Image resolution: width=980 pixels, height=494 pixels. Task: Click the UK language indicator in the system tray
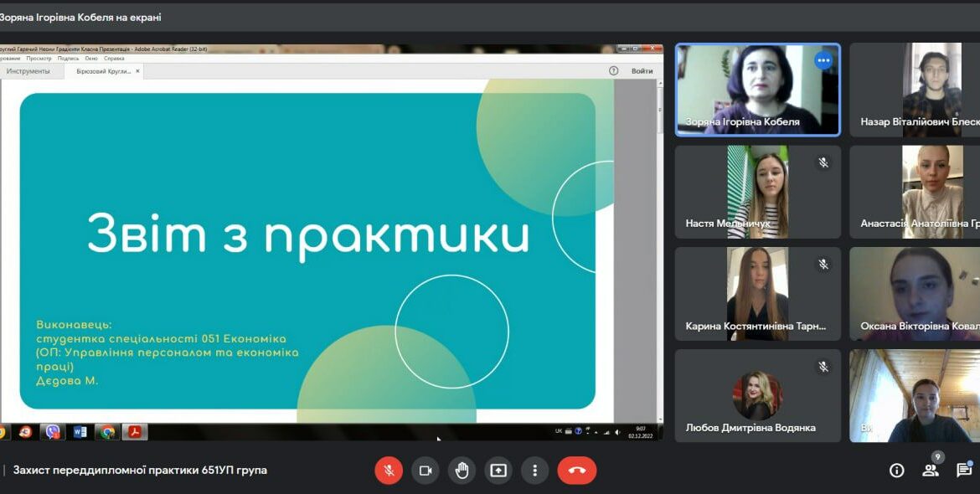[559, 431]
